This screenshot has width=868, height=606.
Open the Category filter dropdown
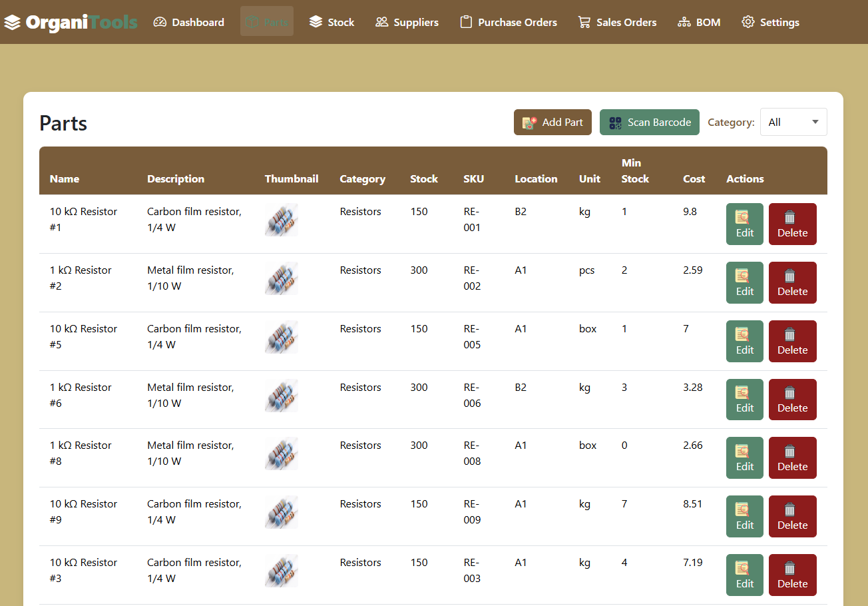(x=793, y=122)
